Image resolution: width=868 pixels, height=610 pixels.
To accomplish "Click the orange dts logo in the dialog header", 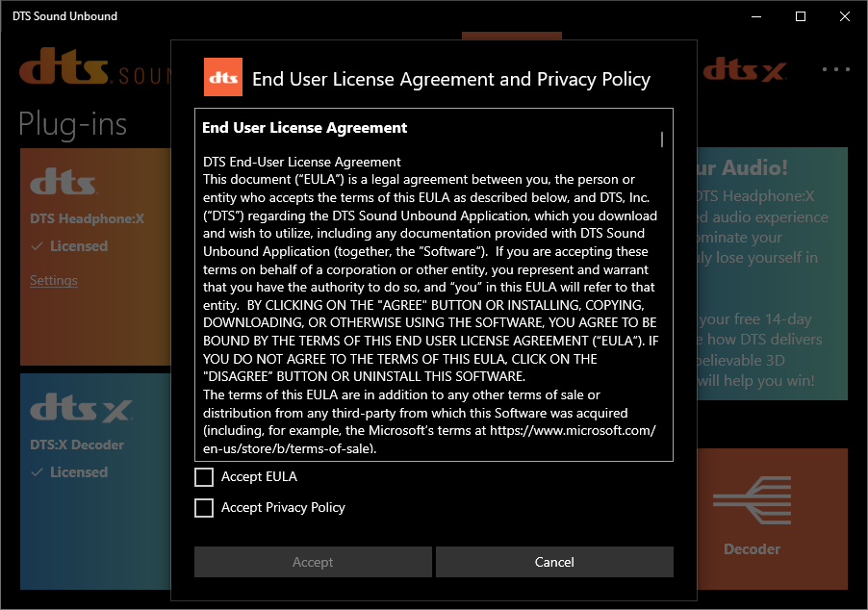I will click(223, 77).
